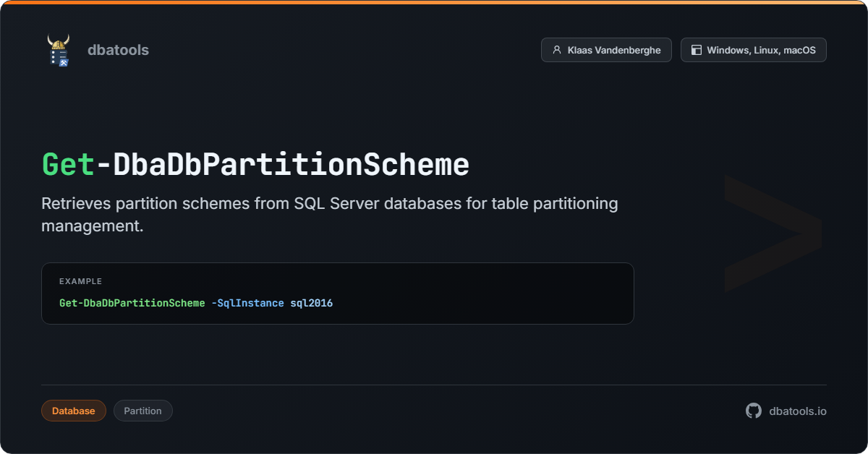Select the Database tag
Viewport: 868px width, 454px height.
[x=74, y=411]
